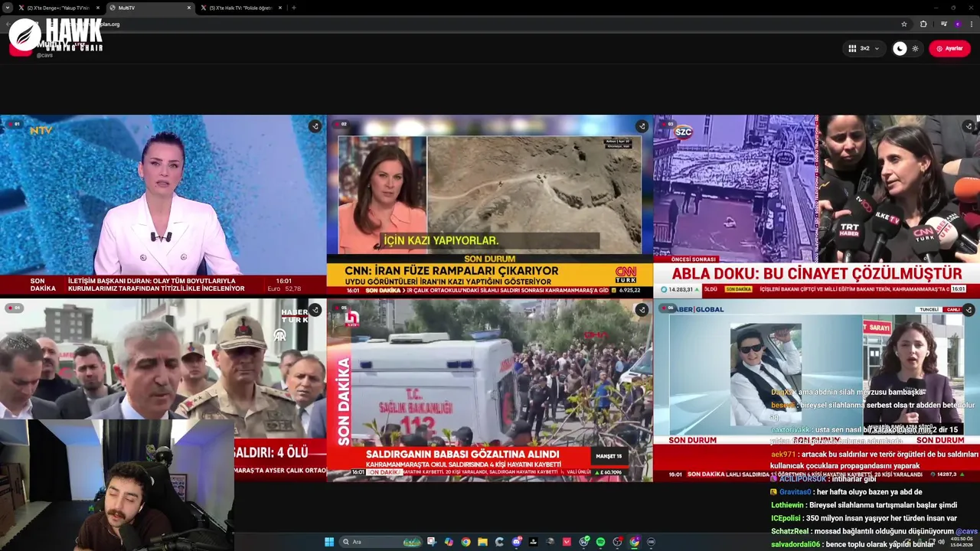Open the media control icon in Chrome toolbar
This screenshot has height=551, width=980.
tap(944, 24)
